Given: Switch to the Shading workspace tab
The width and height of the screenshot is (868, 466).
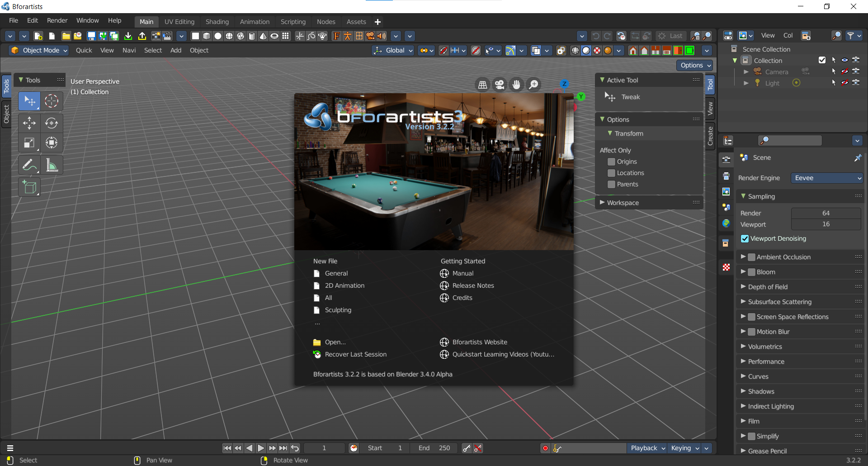Looking at the screenshot, I should 217,22.
